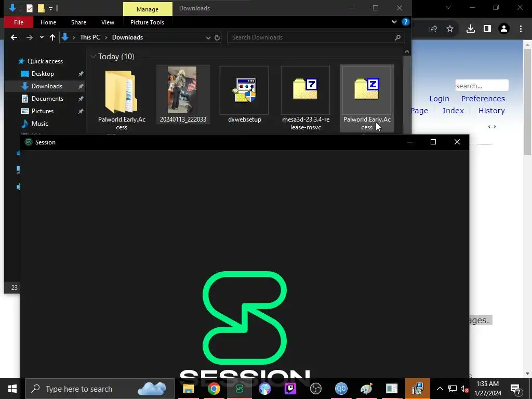Select Downloads in navigation pane
The height and width of the screenshot is (399, 532).
(x=47, y=86)
